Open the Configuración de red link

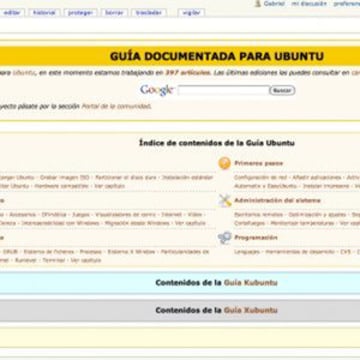[x=260, y=178]
